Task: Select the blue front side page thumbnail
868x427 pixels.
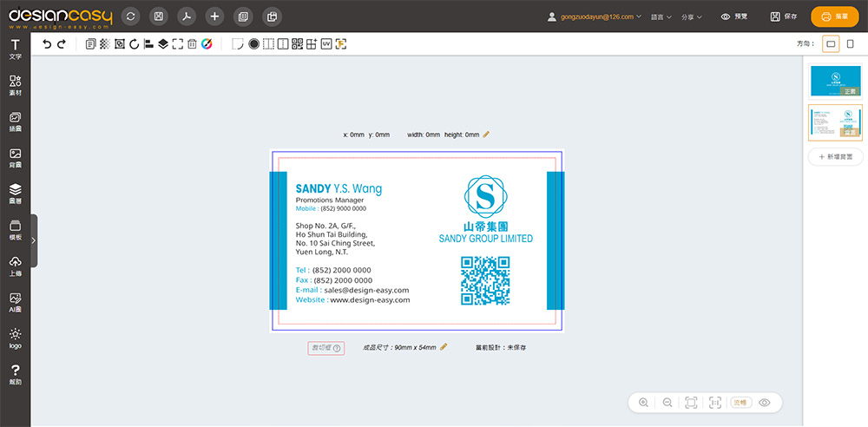Action: coord(835,81)
